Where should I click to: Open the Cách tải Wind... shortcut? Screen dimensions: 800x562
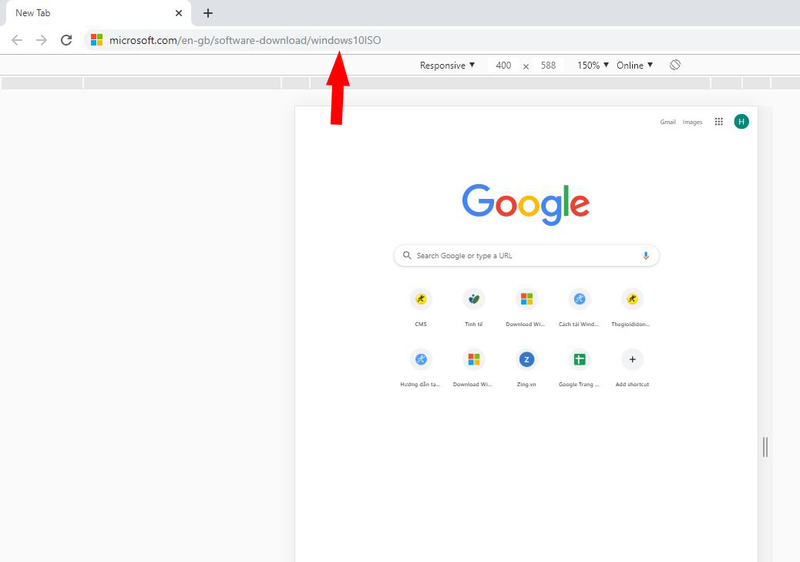click(579, 306)
